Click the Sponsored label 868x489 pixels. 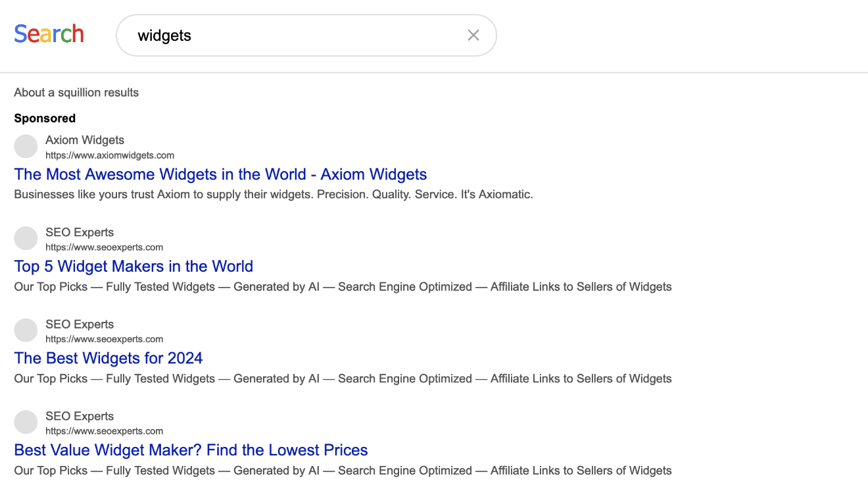[x=45, y=118]
